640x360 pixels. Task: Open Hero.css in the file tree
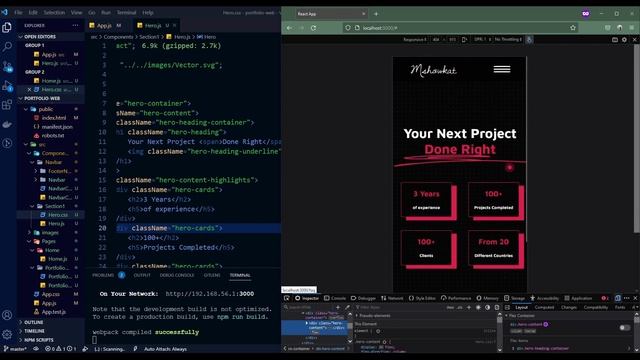(x=58, y=215)
